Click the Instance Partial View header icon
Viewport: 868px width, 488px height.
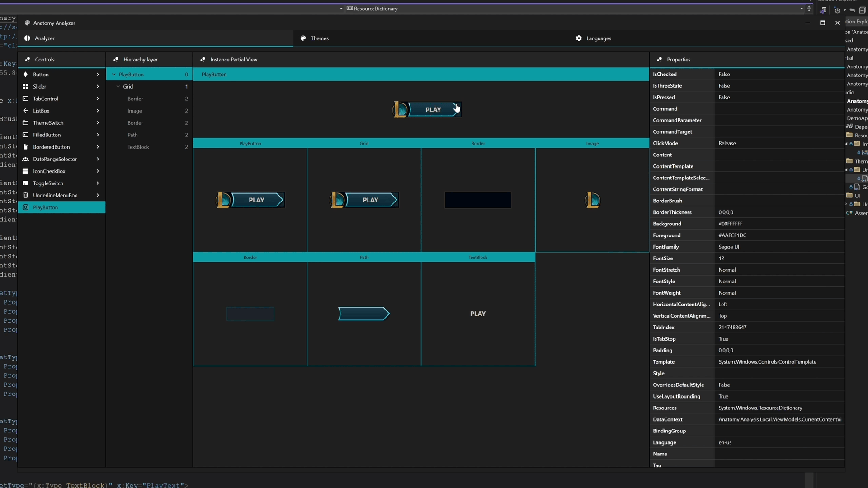coord(203,60)
